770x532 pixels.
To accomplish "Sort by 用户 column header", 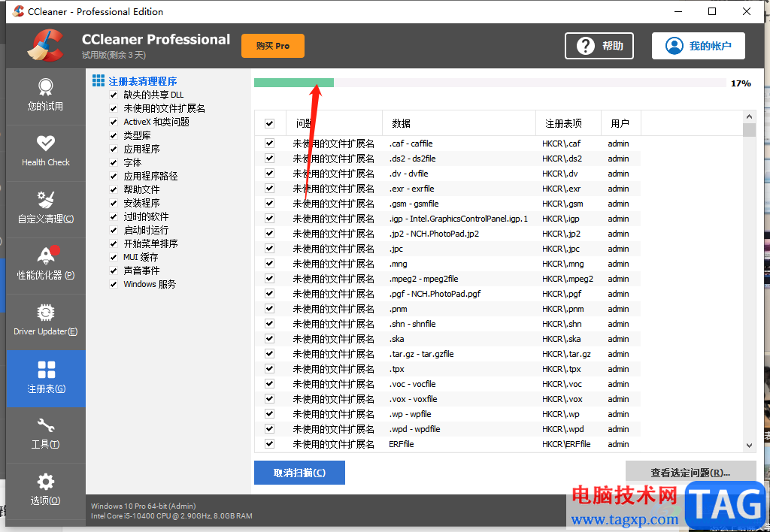I will (621, 123).
